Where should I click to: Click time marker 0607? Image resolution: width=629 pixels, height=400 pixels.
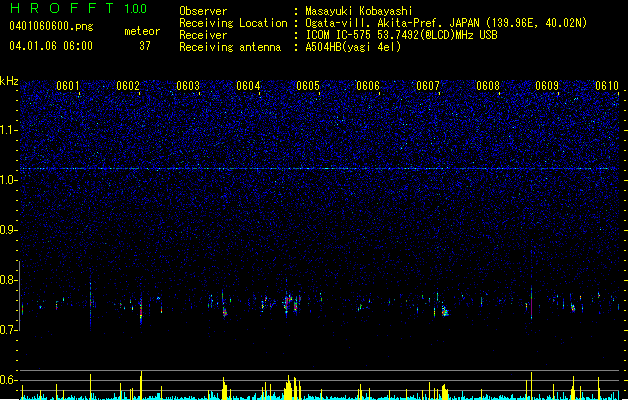click(428, 86)
